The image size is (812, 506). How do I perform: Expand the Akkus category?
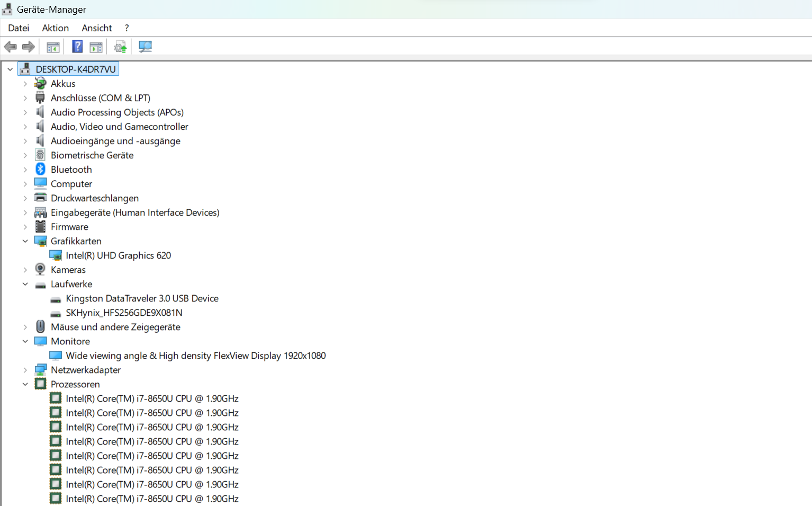point(25,84)
